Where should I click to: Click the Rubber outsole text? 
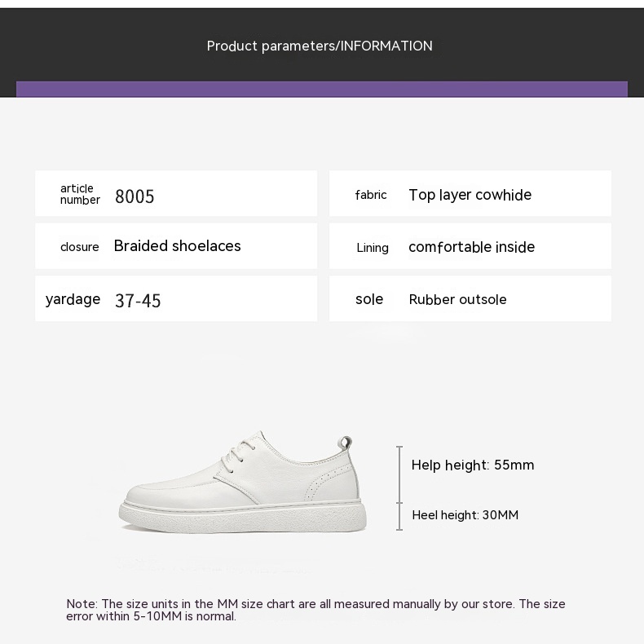pos(457,300)
